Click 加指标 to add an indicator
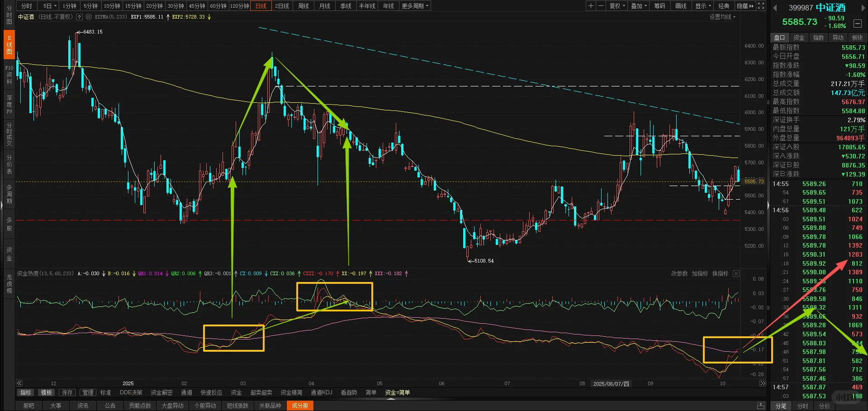Image resolution: width=868 pixels, height=411 pixels. tap(700, 273)
